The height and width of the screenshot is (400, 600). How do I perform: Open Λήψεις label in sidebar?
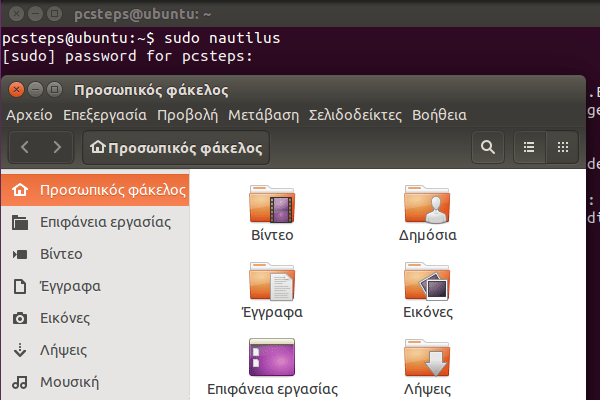(64, 350)
